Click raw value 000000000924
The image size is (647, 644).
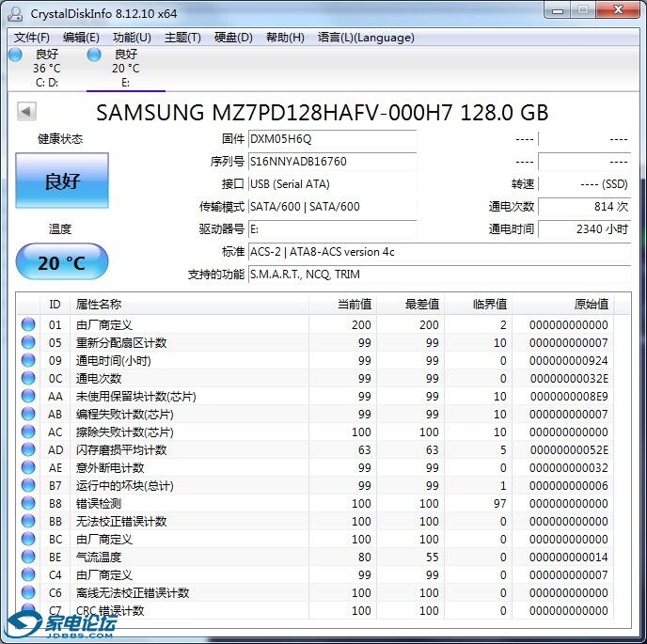pyautogui.click(x=569, y=361)
